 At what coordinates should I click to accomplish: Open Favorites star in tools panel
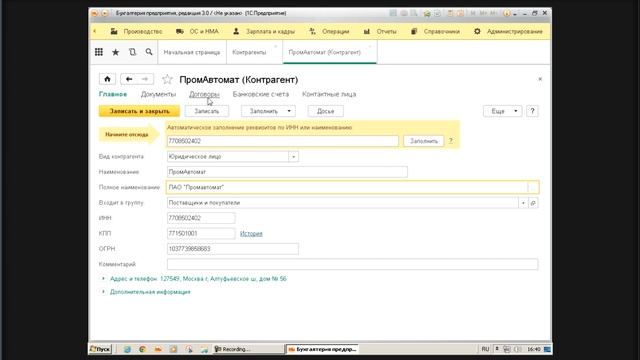(116, 52)
